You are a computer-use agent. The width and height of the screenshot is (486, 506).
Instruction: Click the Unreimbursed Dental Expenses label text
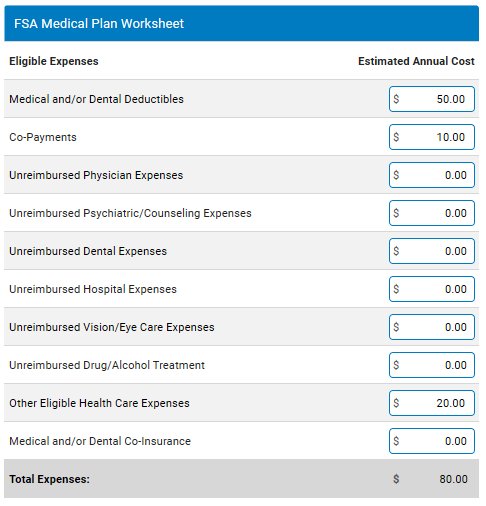88,251
